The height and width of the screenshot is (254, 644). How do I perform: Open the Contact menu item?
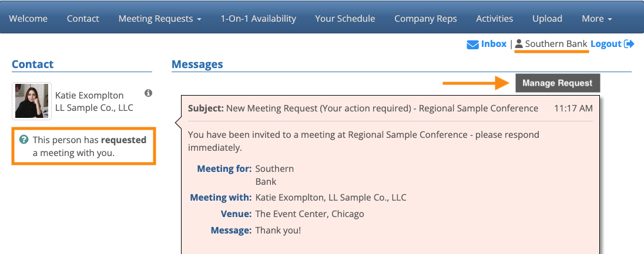(83, 19)
